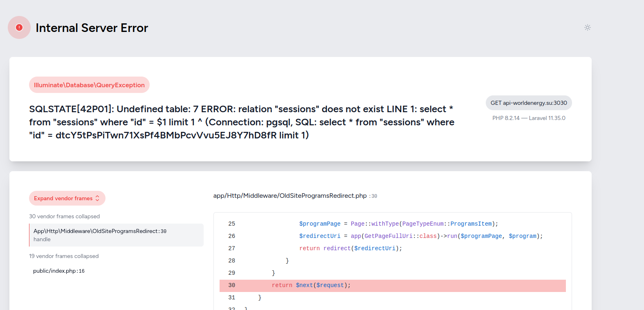This screenshot has height=310, width=644.
Task: Click the up-down chevron on Expand vendor frames
Action: tap(97, 198)
